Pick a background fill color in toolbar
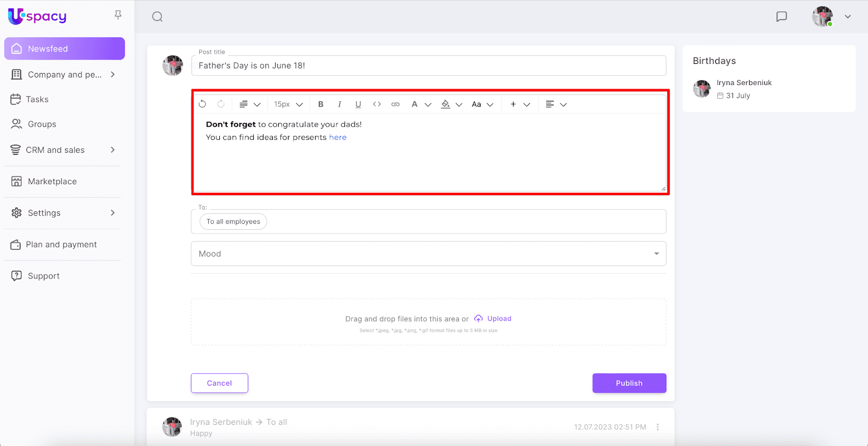 point(446,104)
